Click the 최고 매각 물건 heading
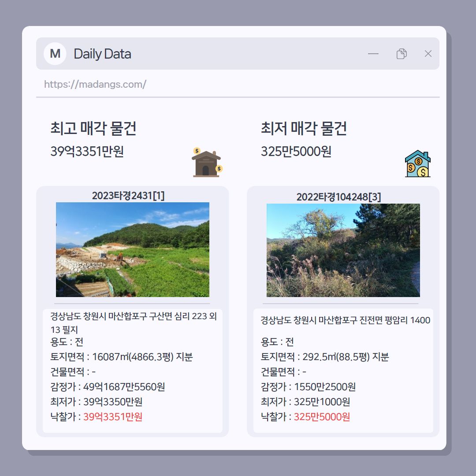476x476 pixels. pyautogui.click(x=93, y=128)
